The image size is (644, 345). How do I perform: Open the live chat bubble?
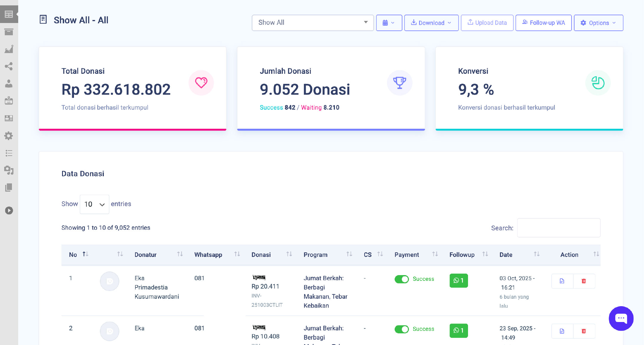tap(621, 318)
